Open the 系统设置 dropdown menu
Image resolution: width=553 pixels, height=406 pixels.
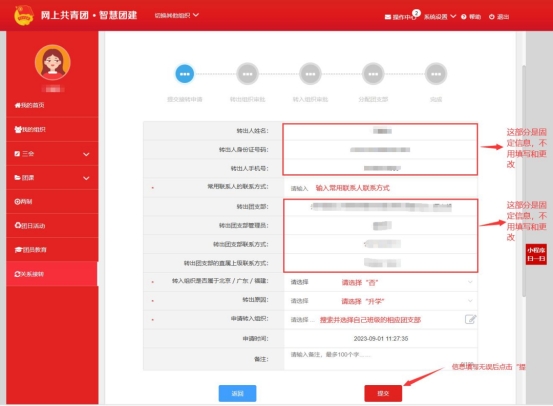[440, 17]
